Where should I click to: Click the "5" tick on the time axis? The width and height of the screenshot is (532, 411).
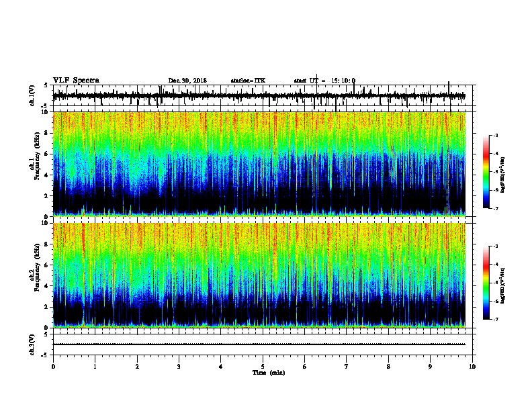pos(263,367)
